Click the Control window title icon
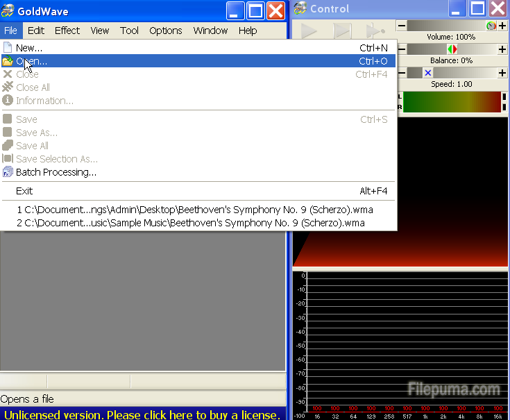Viewport: 510px width, 420px height. [x=299, y=9]
